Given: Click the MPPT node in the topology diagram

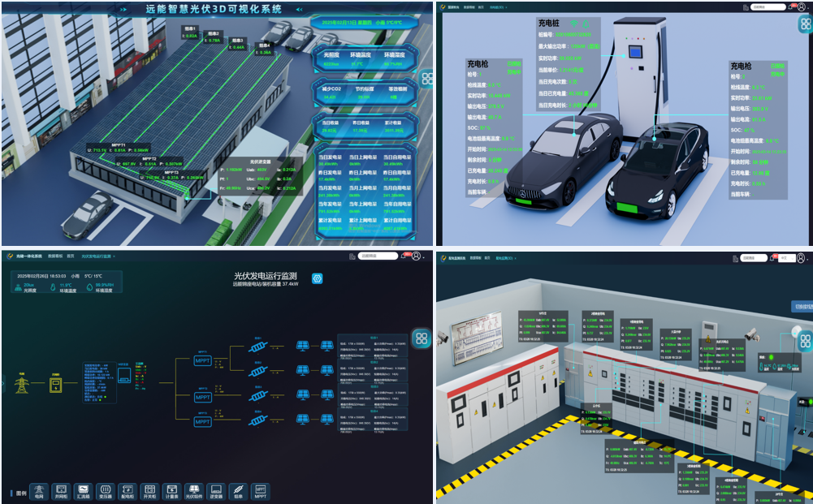Looking at the screenshot, I should tap(202, 360).
